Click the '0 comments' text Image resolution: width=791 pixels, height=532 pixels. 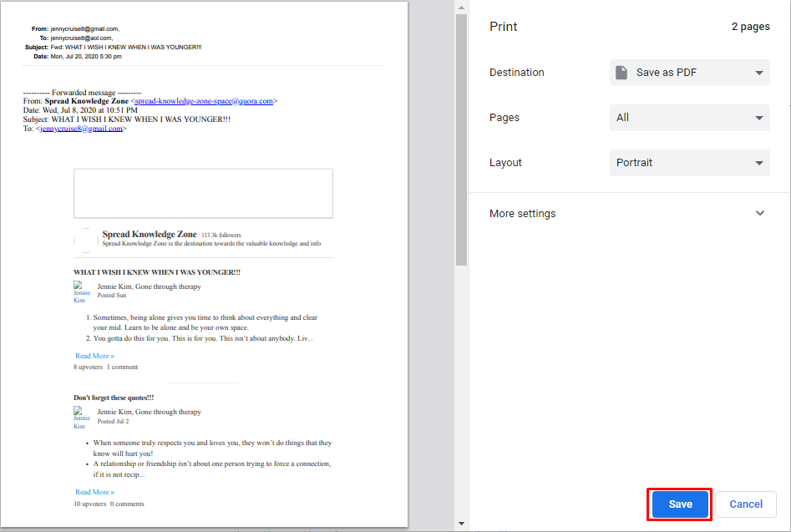127,504
